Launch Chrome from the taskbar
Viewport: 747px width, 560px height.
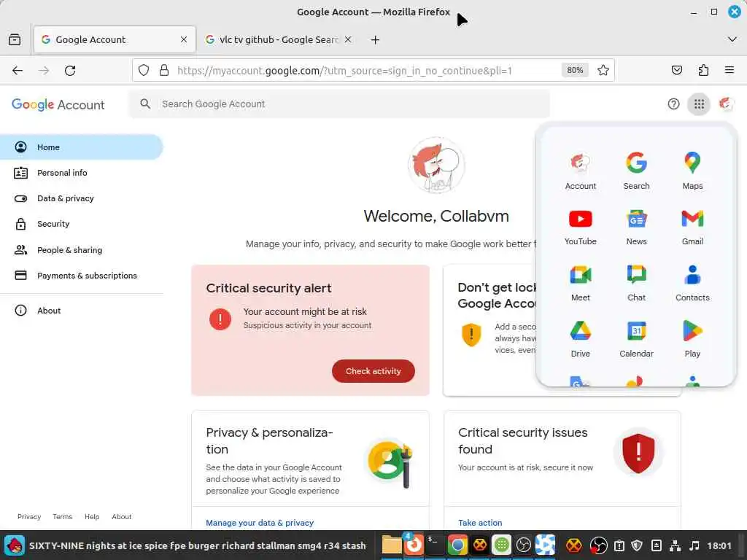coord(457,545)
